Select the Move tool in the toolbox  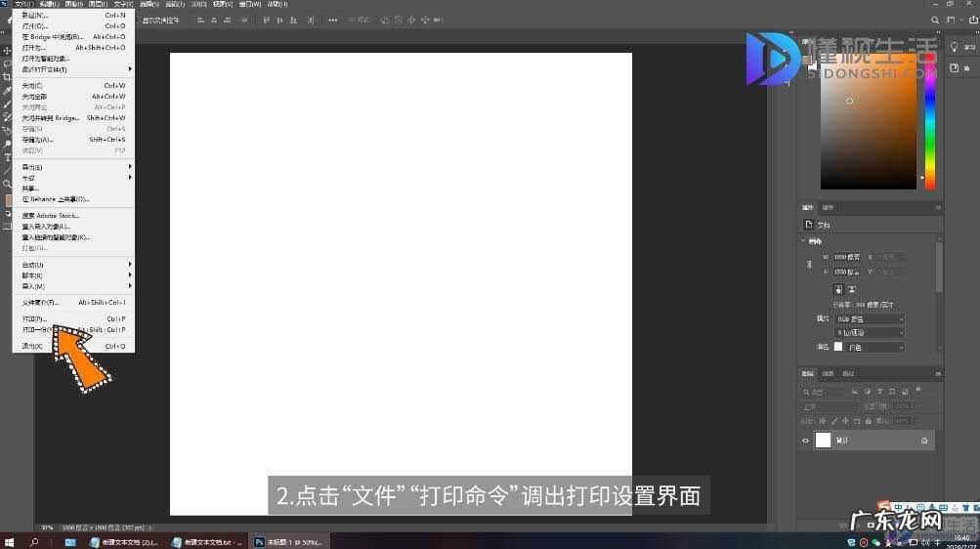pyautogui.click(x=7, y=51)
